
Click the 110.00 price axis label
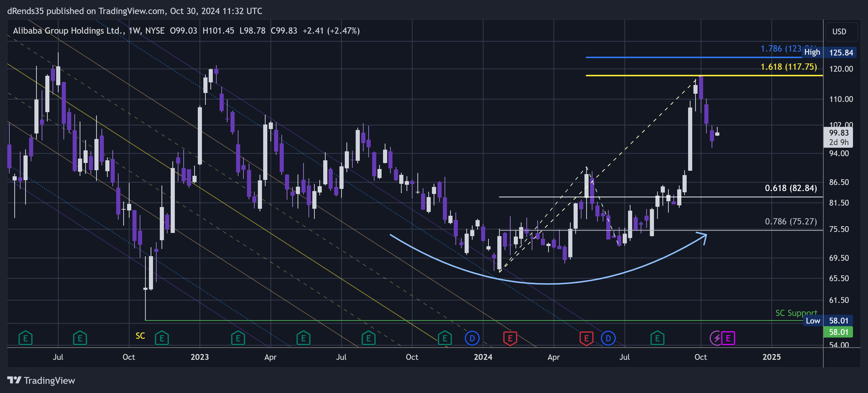(841, 99)
